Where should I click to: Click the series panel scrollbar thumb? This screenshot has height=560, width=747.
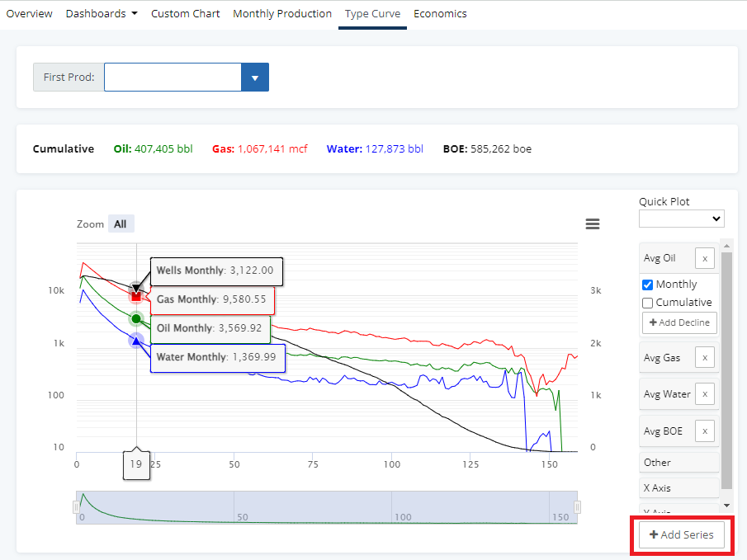[x=726, y=370]
